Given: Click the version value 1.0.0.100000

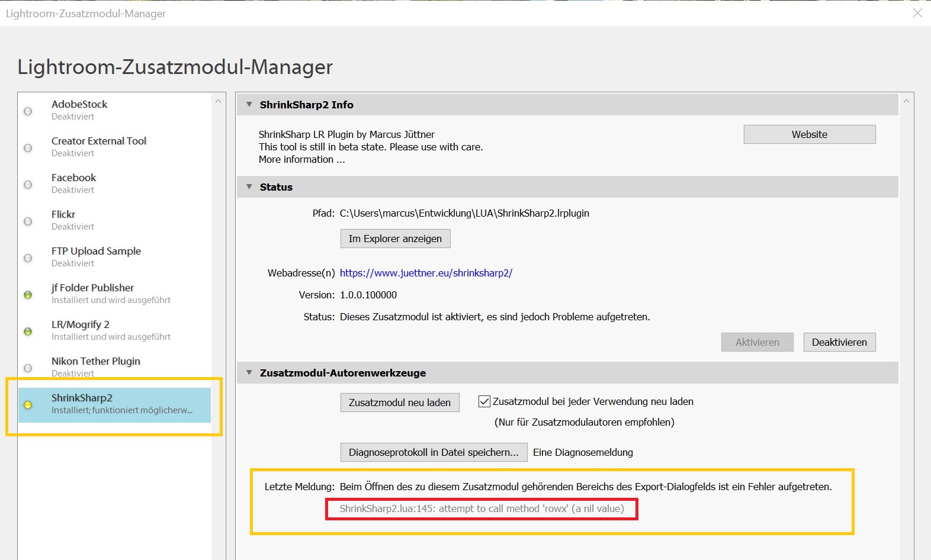Looking at the screenshot, I should pyautogui.click(x=368, y=295).
